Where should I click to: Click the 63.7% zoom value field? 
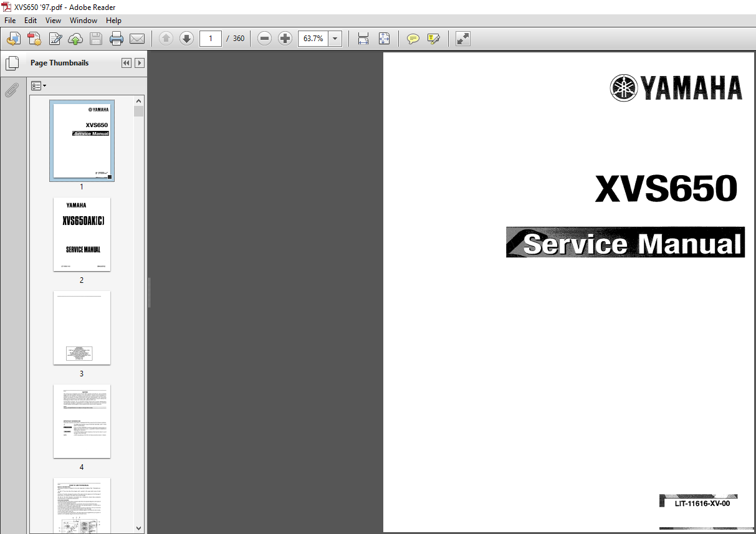(313, 39)
